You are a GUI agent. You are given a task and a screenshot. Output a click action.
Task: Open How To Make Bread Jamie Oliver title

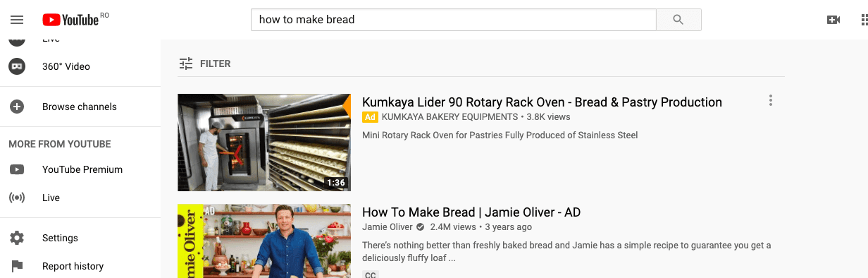[471, 212]
